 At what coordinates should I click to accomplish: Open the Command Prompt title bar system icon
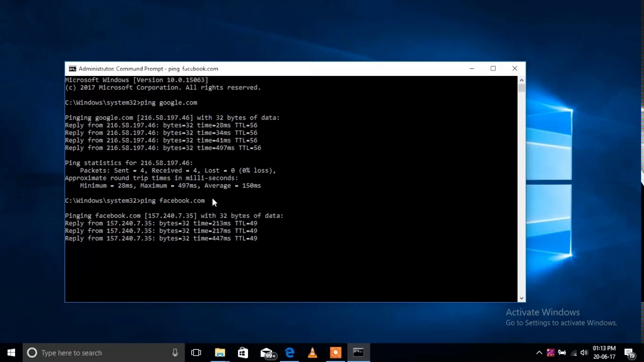tap(72, 69)
